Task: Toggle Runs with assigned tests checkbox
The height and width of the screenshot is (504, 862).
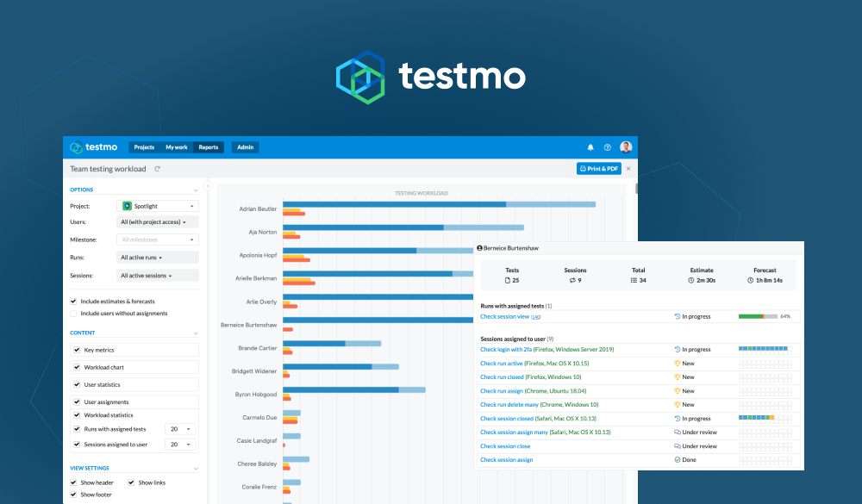Action: pos(77,429)
